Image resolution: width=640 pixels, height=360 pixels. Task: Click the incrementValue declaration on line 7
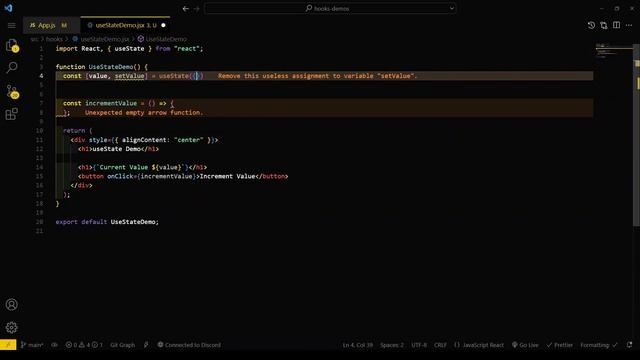111,103
